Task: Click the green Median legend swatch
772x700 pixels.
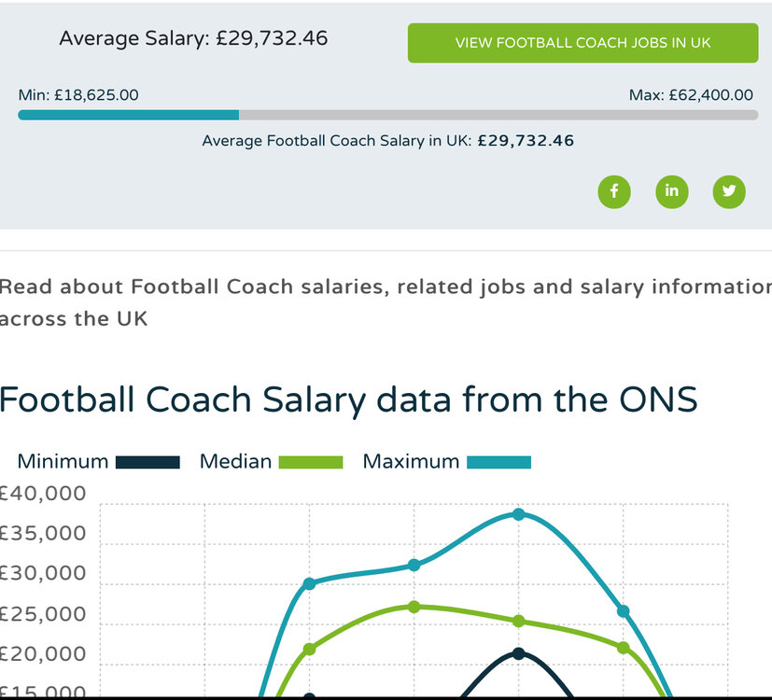Action: (x=311, y=462)
